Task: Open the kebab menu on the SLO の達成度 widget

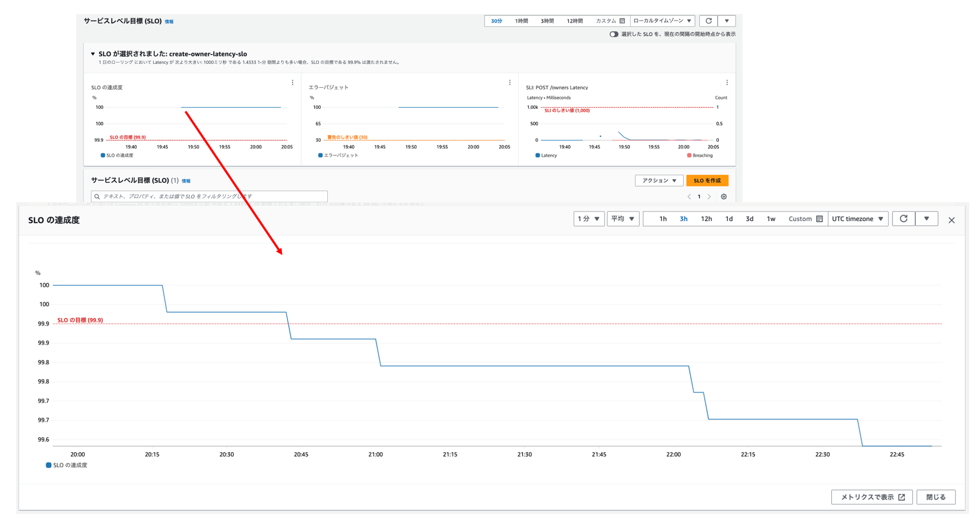Action: (x=293, y=83)
